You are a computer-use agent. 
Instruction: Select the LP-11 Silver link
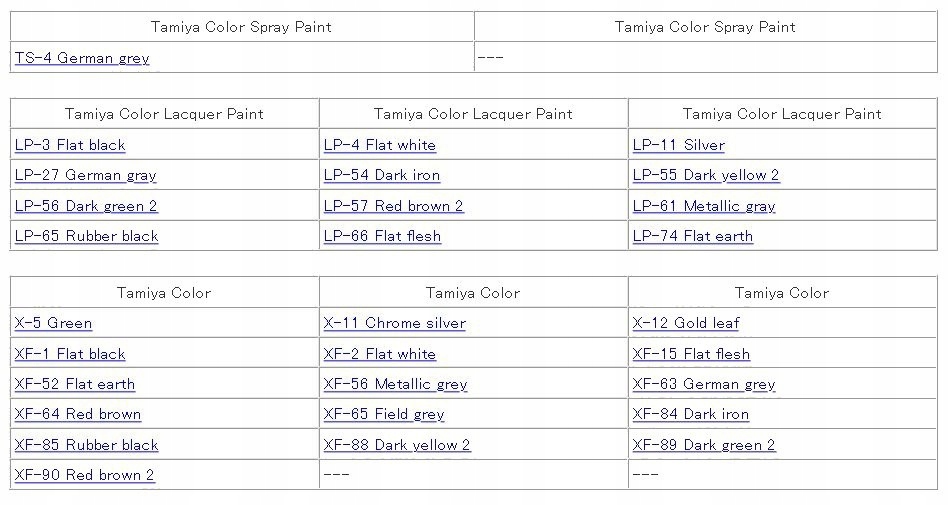coord(679,145)
